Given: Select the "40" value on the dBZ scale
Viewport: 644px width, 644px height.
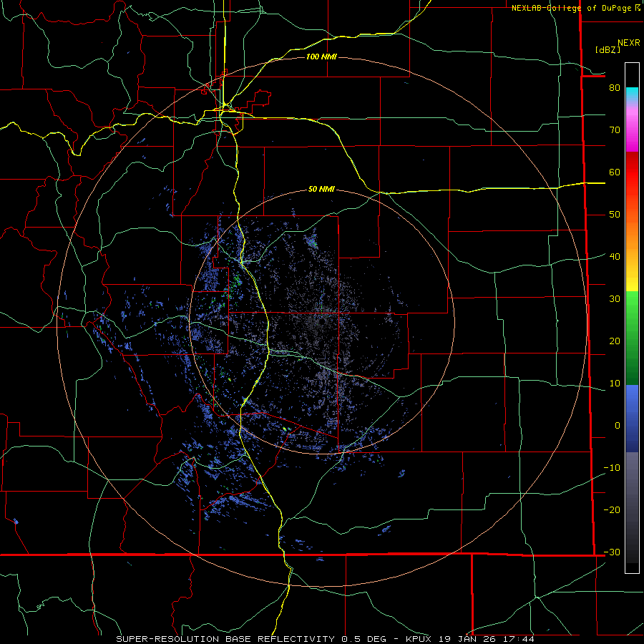Looking at the screenshot, I should (x=615, y=257).
